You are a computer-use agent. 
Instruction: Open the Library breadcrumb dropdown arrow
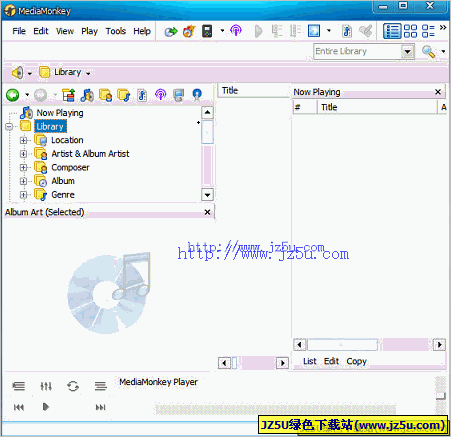(x=88, y=73)
